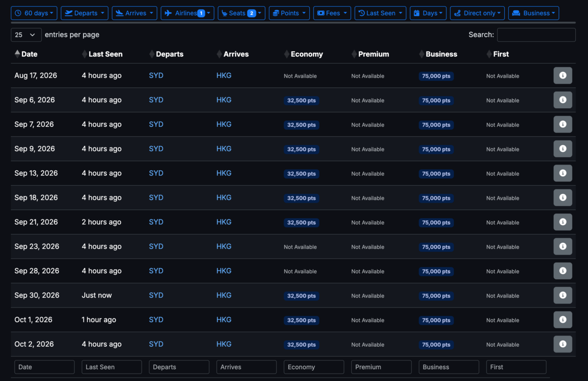Open info for Sep 21, 2026 flight

click(563, 222)
